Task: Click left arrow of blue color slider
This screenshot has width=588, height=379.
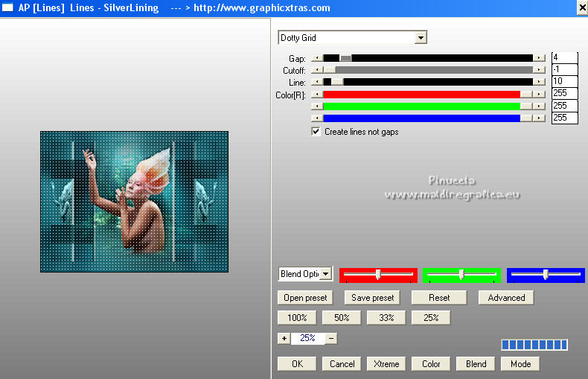Action: (317, 118)
